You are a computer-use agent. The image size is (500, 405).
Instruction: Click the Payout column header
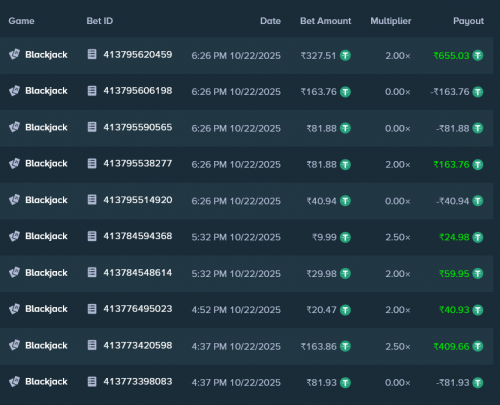point(468,21)
